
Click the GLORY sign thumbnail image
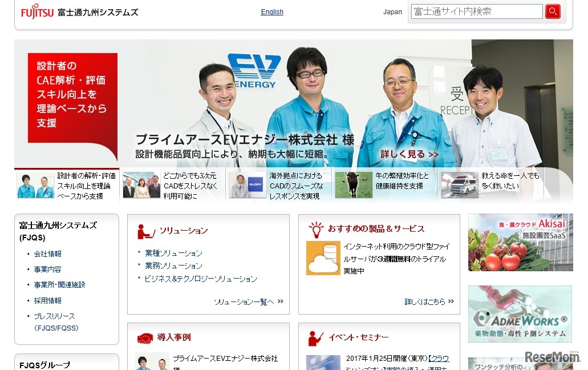[x=248, y=184]
